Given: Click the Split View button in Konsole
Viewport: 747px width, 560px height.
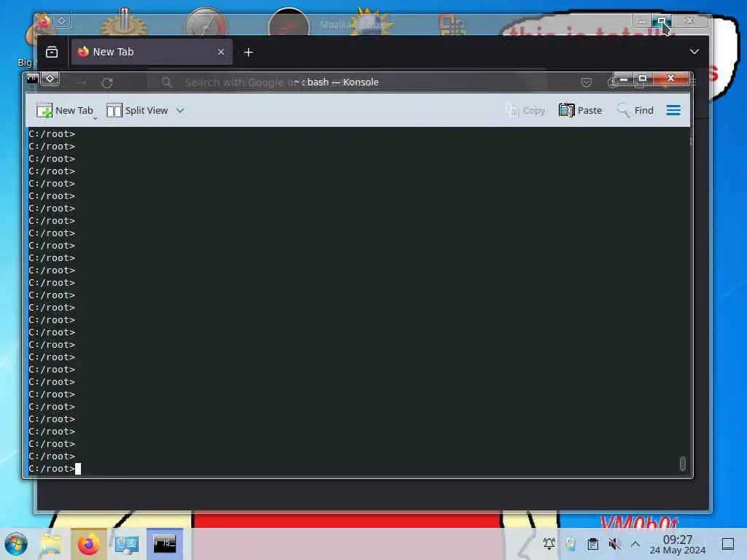Looking at the screenshot, I should click(x=137, y=111).
